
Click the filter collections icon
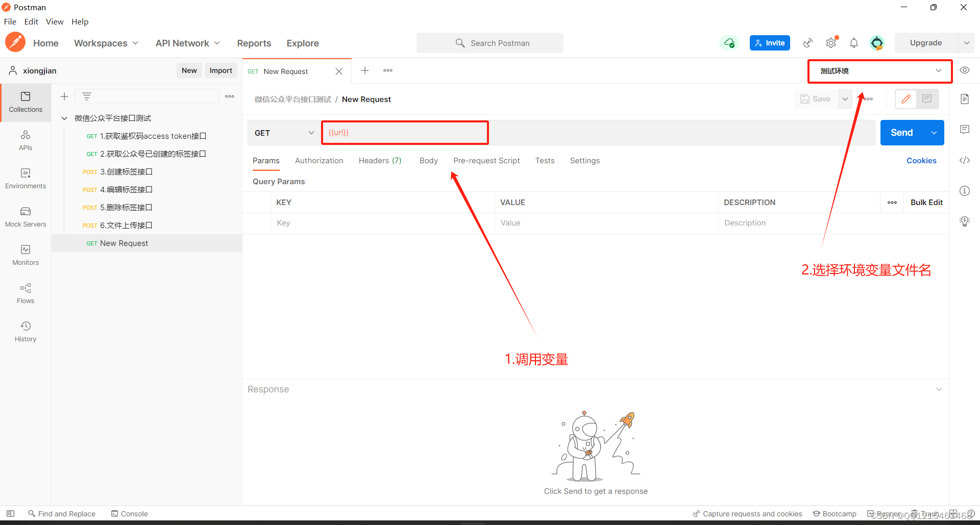[87, 96]
